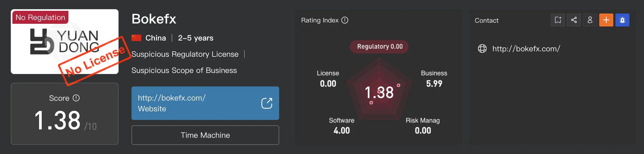The height and width of the screenshot is (154, 644).
Task: Click the 2-5 years text
Action: [x=196, y=38]
